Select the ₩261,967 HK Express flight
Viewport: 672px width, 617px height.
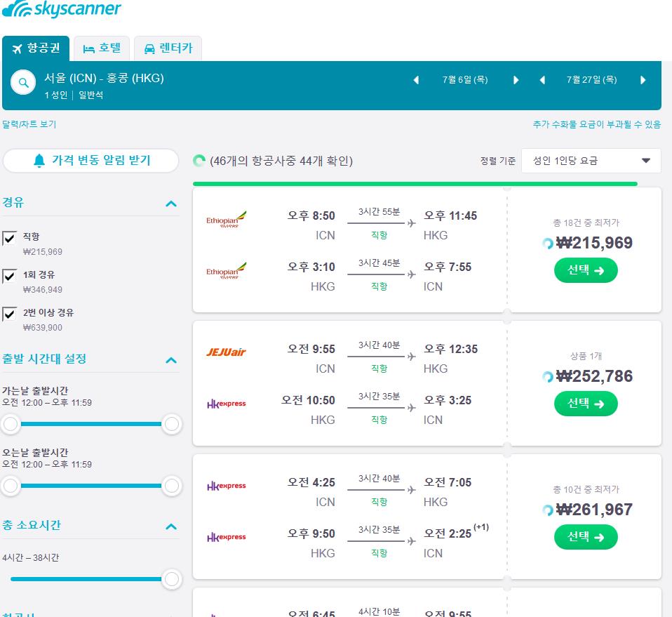pyautogui.click(x=586, y=537)
